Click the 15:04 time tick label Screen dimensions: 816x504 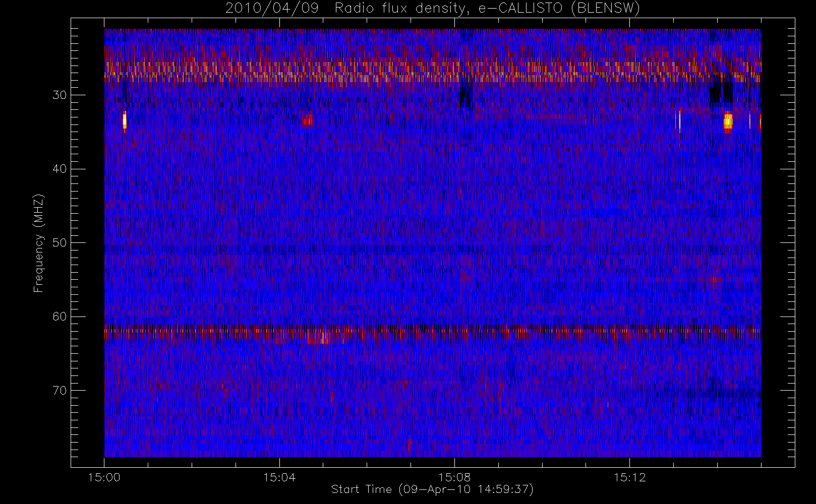pyautogui.click(x=279, y=477)
